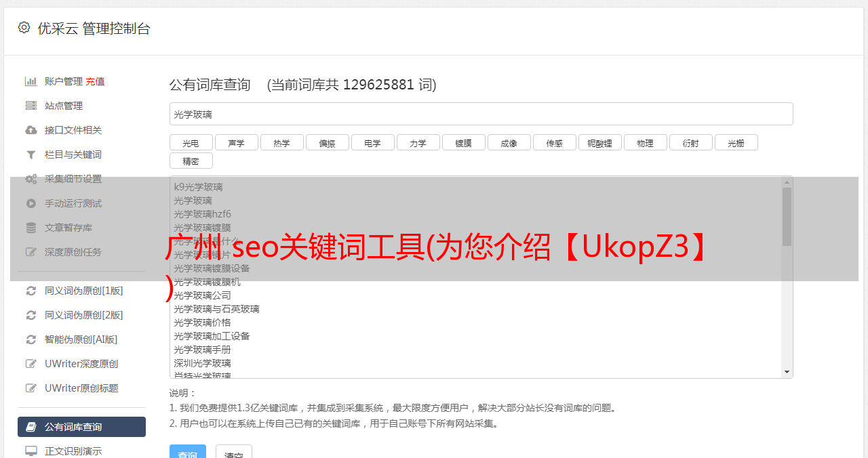Click the server icon for 站点管理

point(31,106)
